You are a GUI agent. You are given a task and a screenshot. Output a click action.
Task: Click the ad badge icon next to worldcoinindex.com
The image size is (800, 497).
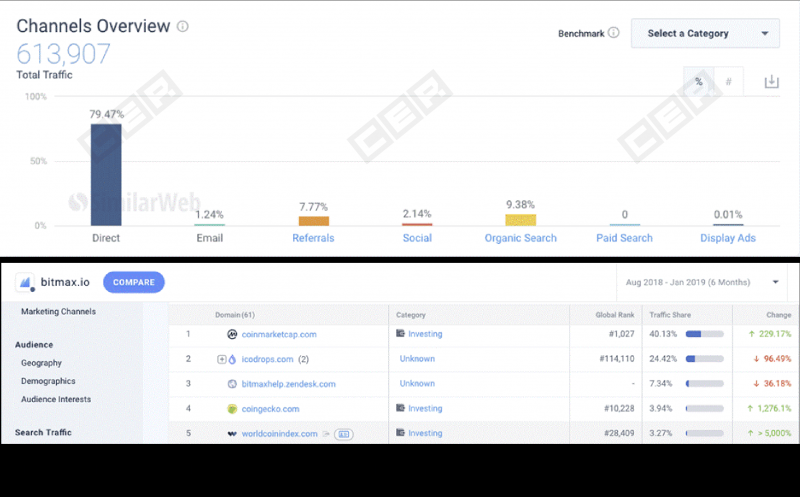click(x=344, y=434)
